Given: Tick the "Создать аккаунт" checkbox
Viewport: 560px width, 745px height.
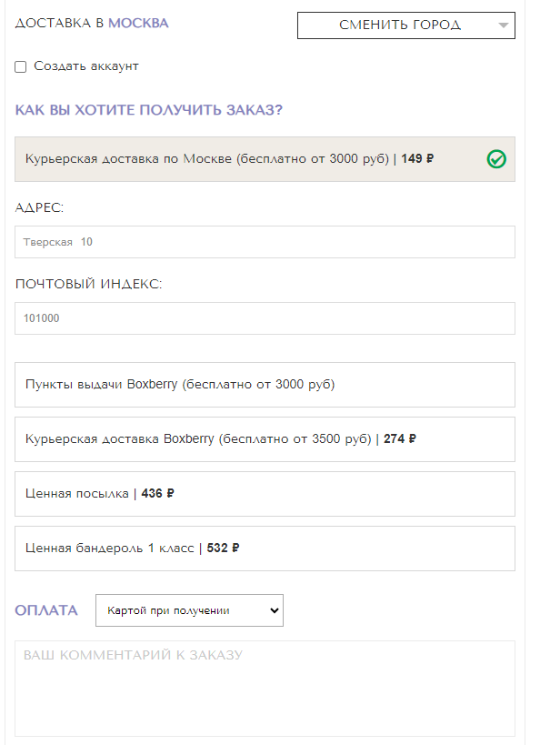Looking at the screenshot, I should [x=21, y=66].
